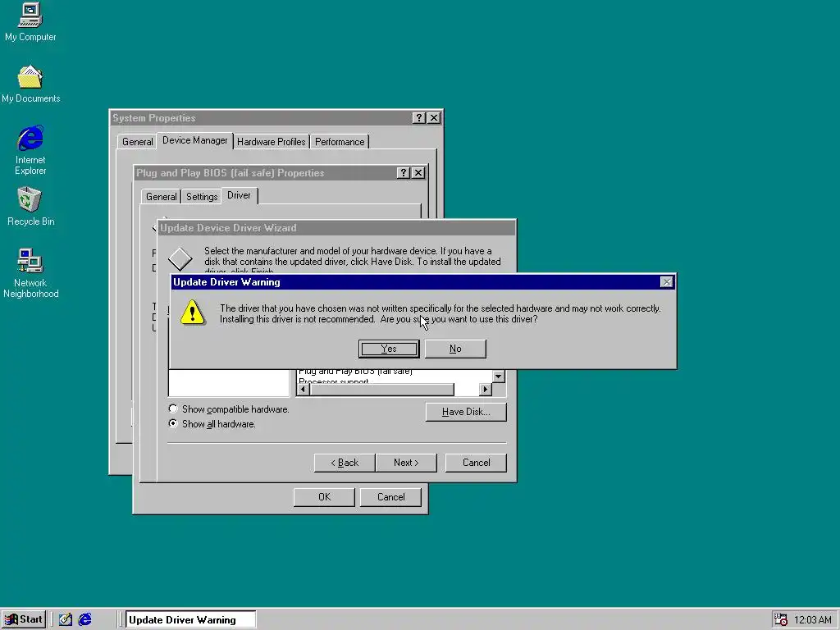
Task: Select Show compatible hardware option
Action: 229,409
